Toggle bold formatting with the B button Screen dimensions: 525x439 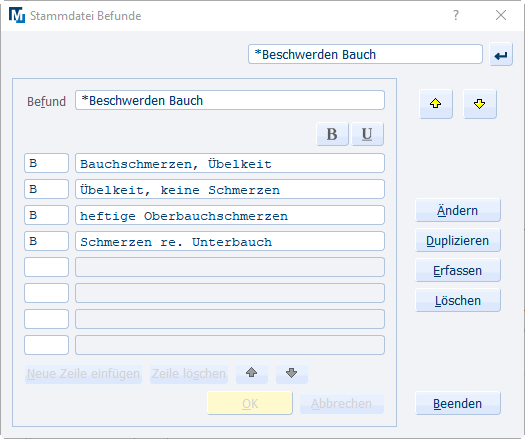click(332, 134)
